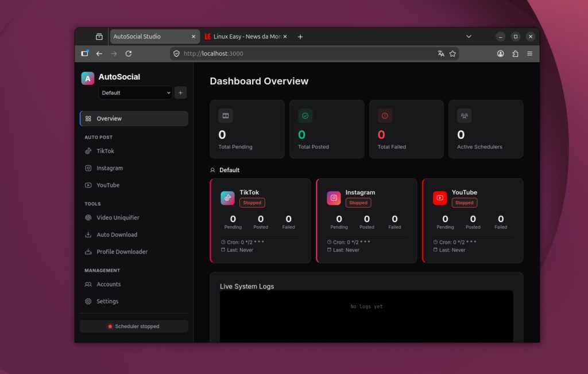Reload the page
Image resolution: width=588 pixels, height=374 pixels.
(x=128, y=53)
